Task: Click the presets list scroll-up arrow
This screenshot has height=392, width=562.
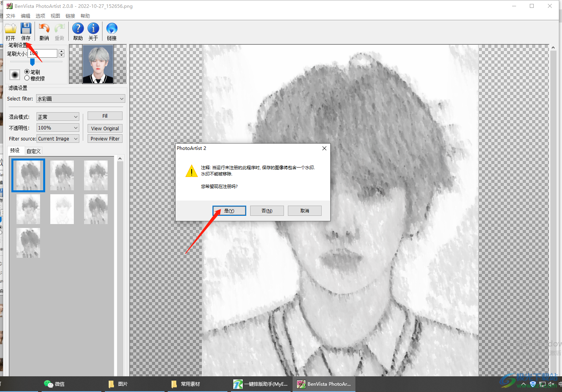Action: [x=120, y=159]
